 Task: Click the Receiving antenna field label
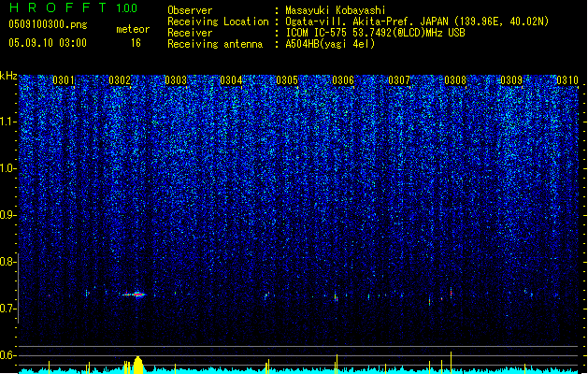click(215, 44)
